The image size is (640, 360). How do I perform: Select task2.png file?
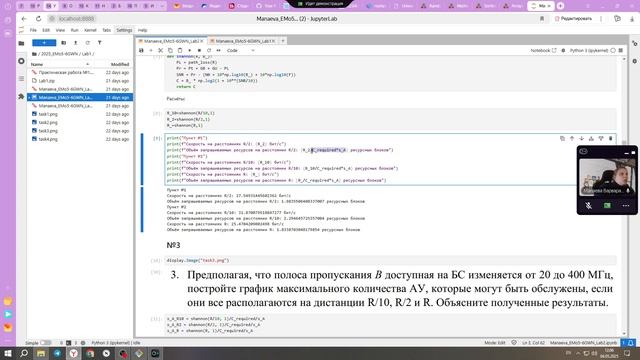tap(80, 122)
